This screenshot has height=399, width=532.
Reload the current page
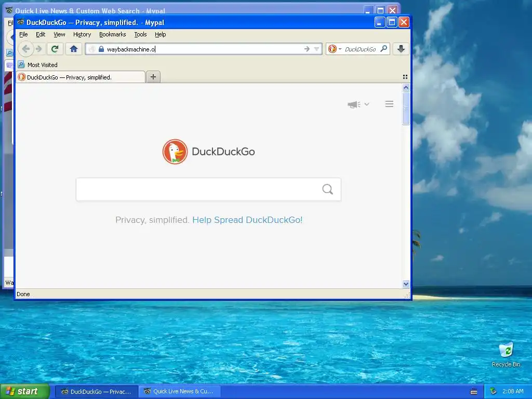click(55, 49)
